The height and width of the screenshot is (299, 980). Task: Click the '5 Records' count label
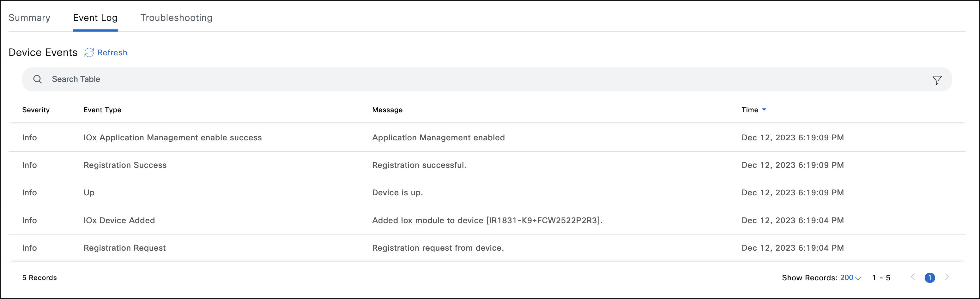tap(39, 278)
